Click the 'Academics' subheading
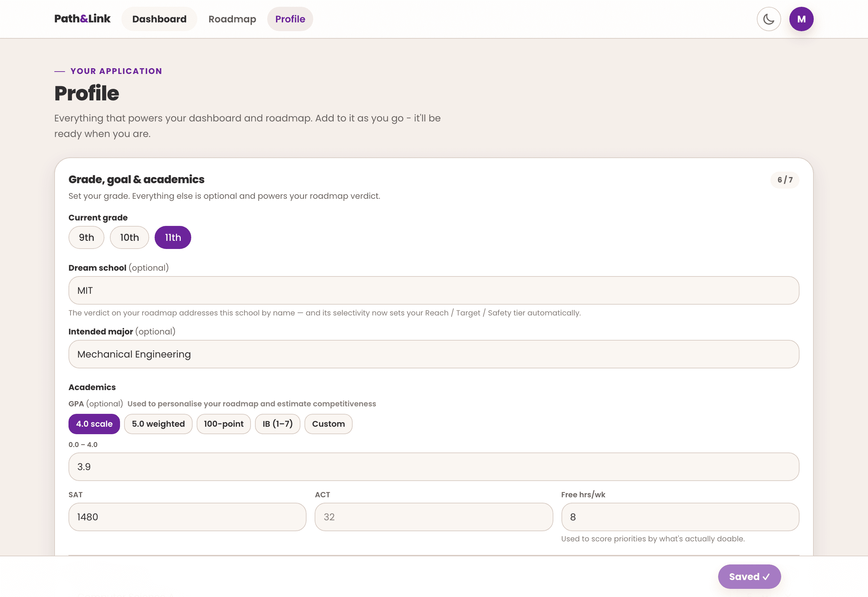The height and width of the screenshot is (597, 868). [x=92, y=387]
